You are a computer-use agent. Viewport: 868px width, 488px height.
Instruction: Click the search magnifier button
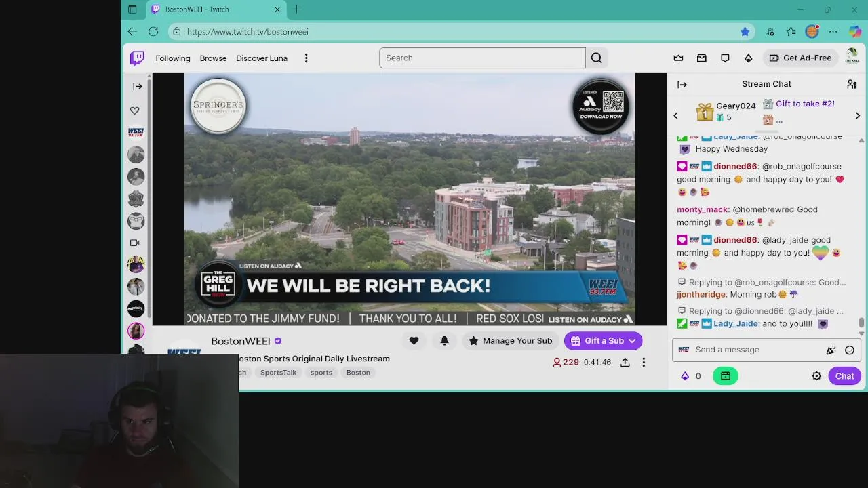tap(596, 58)
